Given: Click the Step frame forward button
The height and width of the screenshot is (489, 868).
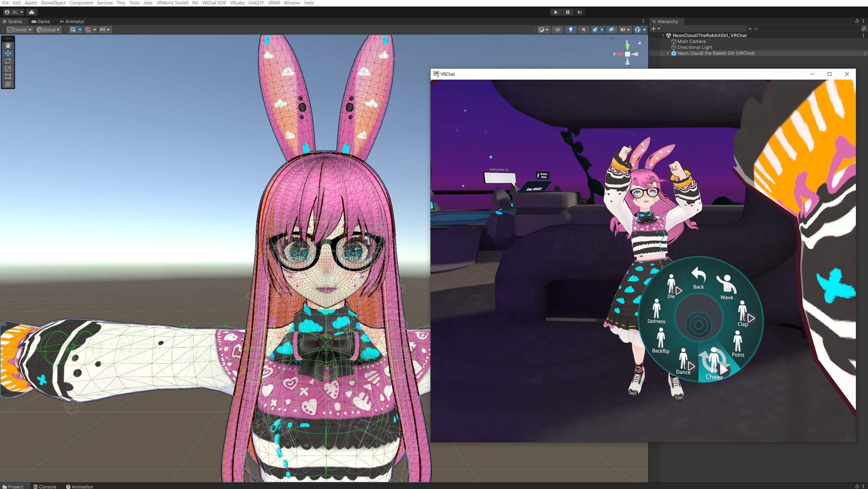Looking at the screenshot, I should point(580,12).
